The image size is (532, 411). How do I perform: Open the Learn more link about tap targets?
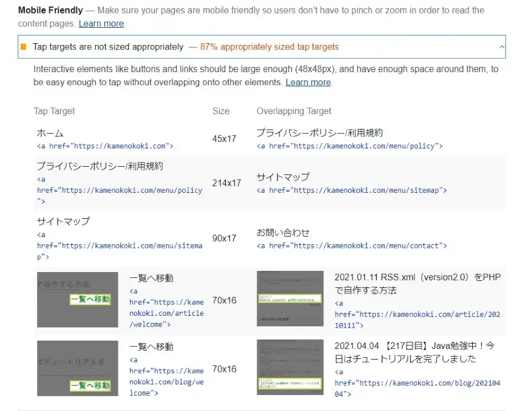[308, 82]
